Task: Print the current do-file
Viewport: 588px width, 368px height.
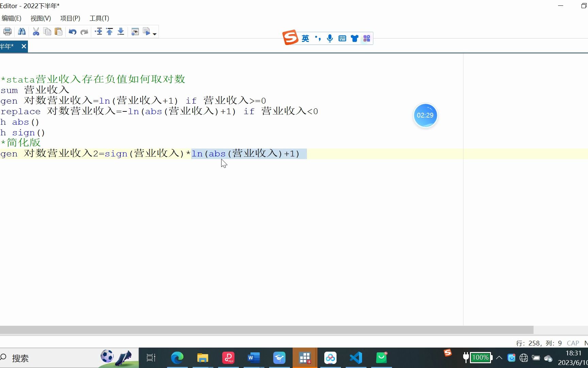Action: pos(7,31)
